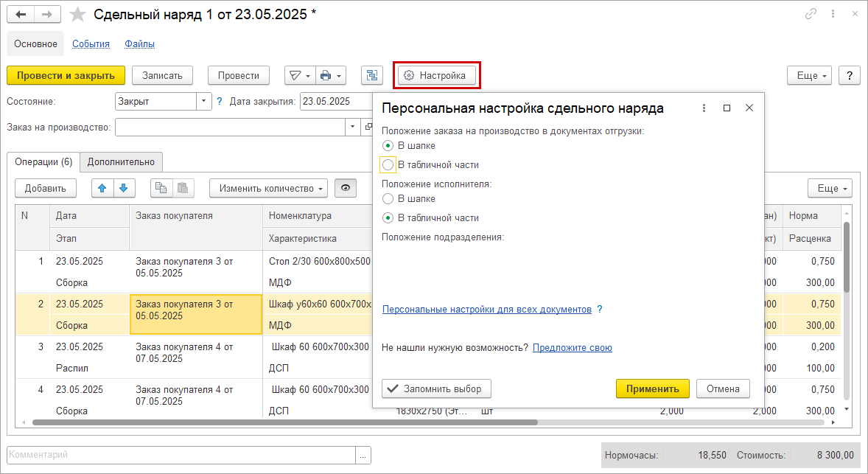Switch to the Дополнительно tab

[121, 162]
